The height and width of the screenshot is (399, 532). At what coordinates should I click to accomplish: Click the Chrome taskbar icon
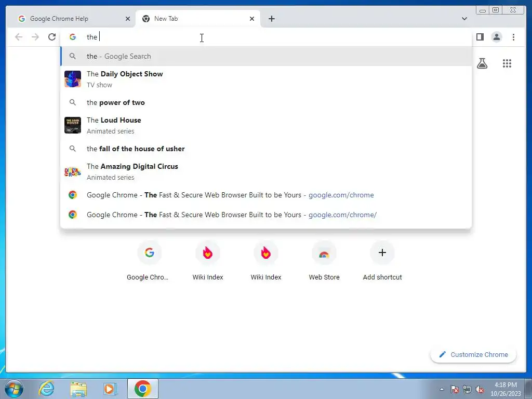[142, 389]
